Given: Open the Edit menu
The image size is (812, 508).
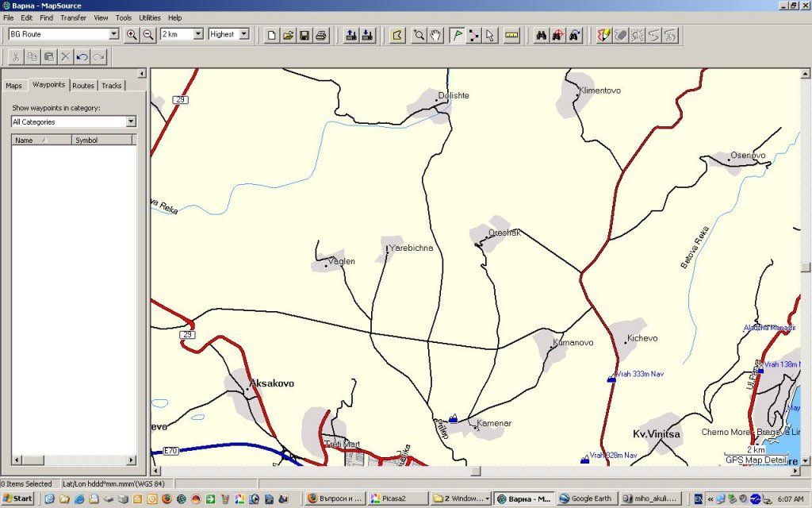Looking at the screenshot, I should 26,17.
